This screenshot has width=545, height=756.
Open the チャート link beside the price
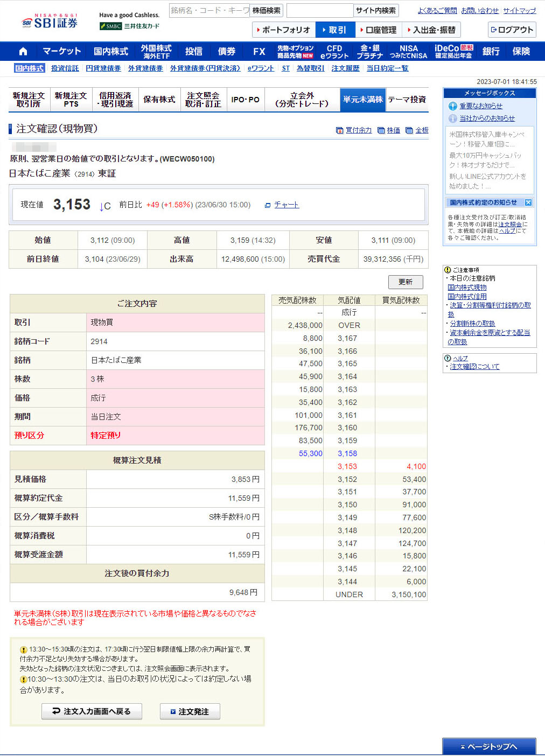click(286, 205)
